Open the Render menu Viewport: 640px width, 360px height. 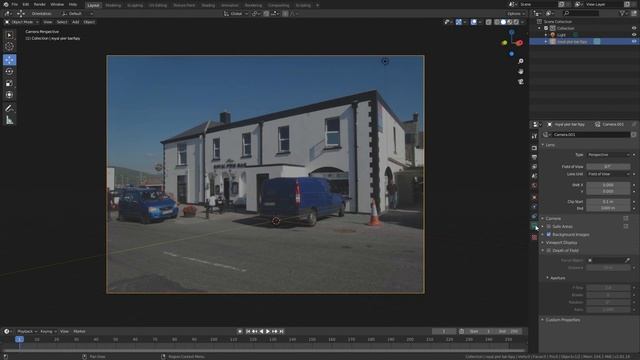click(x=40, y=4)
